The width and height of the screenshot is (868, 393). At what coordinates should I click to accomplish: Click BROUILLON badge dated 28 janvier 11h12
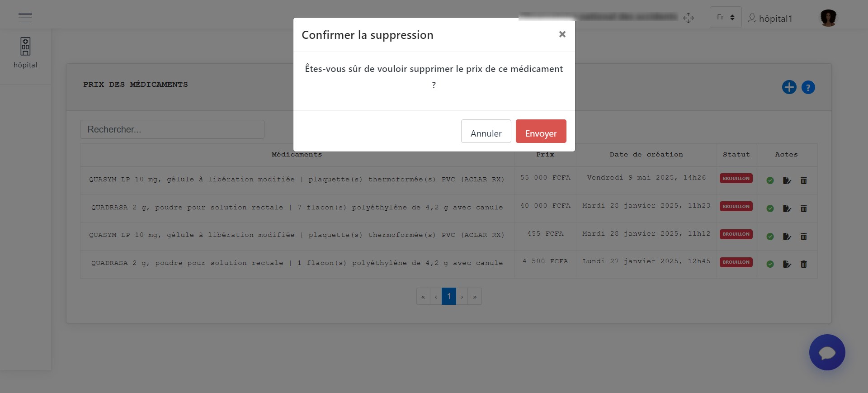point(736,234)
